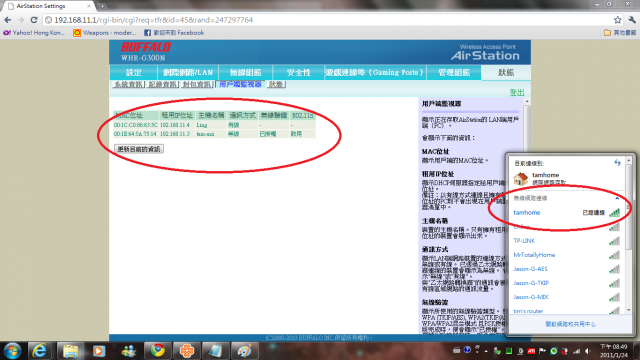The height and width of the screenshot is (360, 640).
Task: Launch Internet Explorer from taskbar
Action: coord(39,351)
